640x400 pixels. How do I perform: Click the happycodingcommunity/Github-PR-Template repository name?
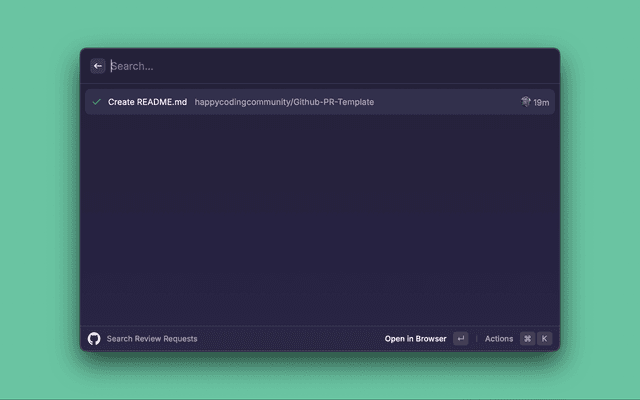[284, 102]
